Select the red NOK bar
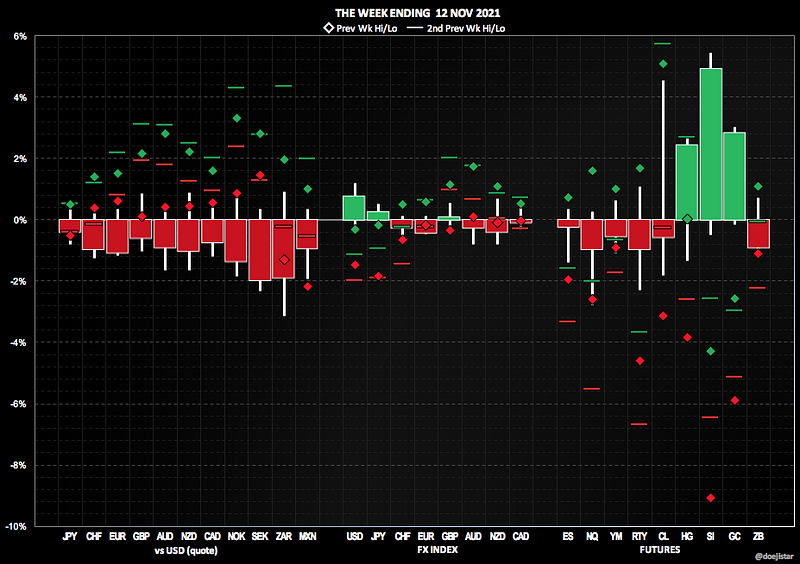 click(x=236, y=241)
